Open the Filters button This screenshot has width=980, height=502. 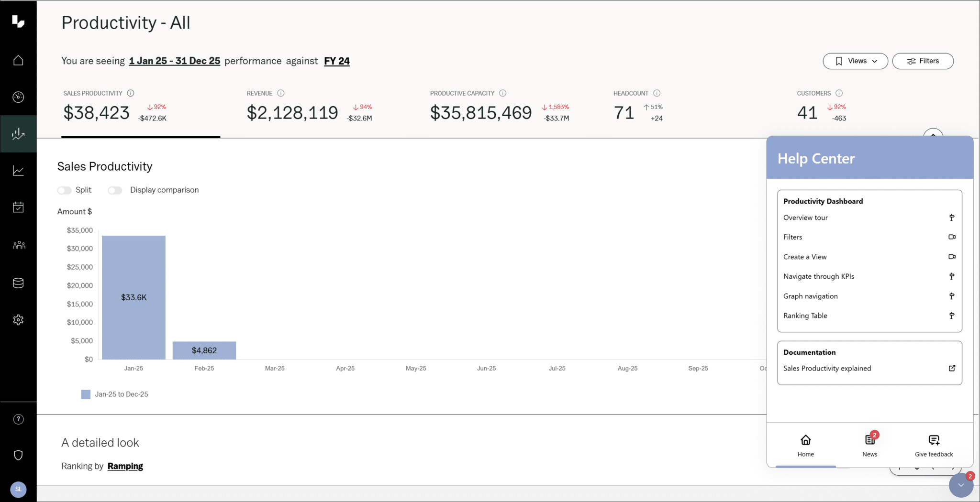[x=923, y=61]
